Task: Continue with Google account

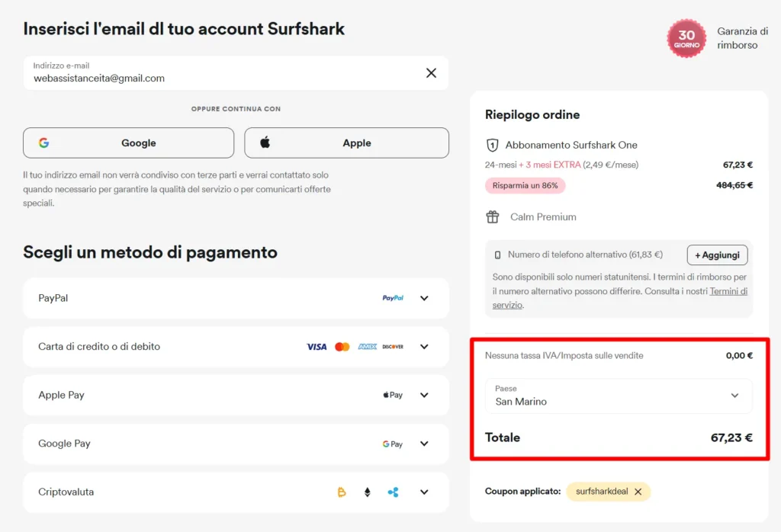Action: point(128,143)
